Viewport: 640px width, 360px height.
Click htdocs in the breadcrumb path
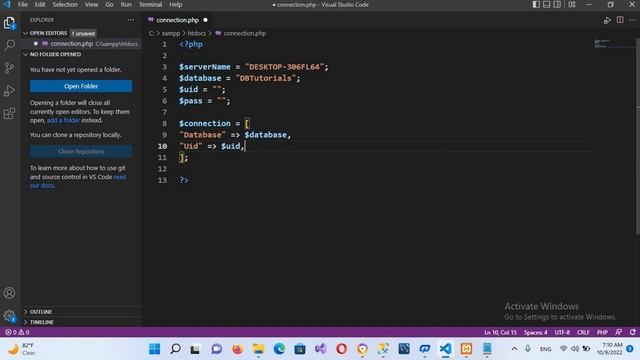tap(197, 33)
